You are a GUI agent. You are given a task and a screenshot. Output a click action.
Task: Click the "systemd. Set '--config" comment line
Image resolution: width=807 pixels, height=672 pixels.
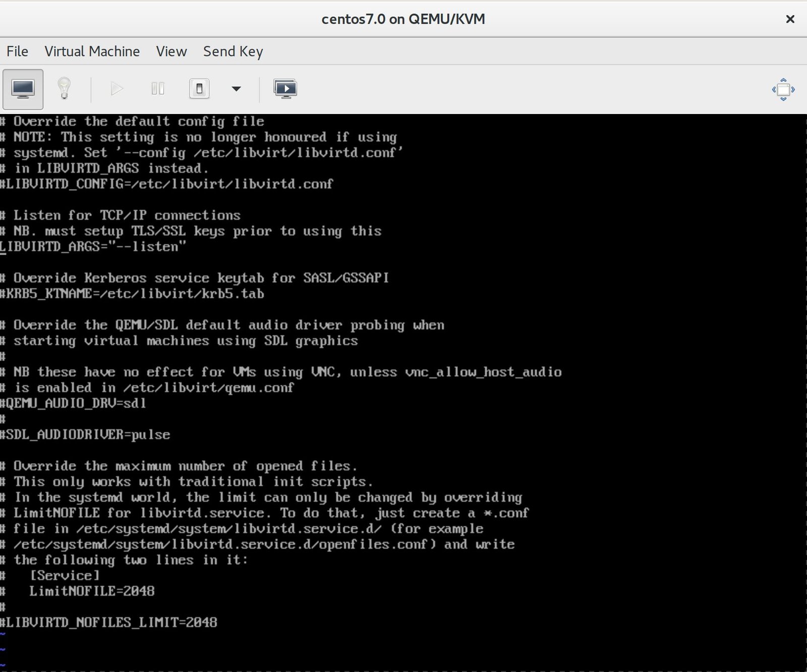tap(202, 153)
